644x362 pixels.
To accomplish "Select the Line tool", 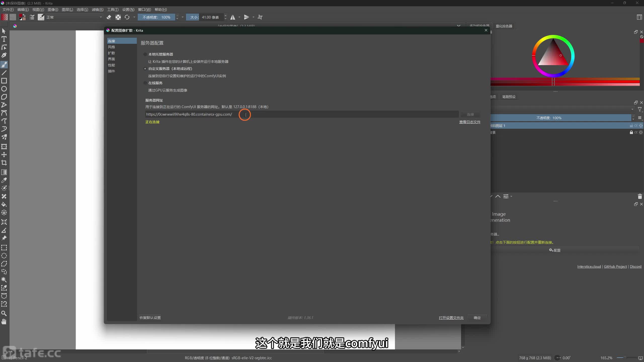I will tap(4, 73).
